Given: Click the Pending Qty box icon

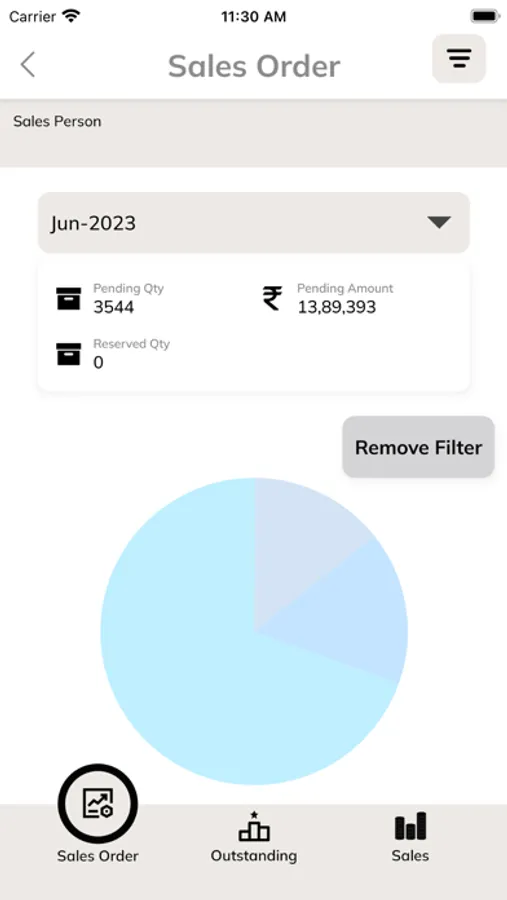Looking at the screenshot, I should point(68,298).
